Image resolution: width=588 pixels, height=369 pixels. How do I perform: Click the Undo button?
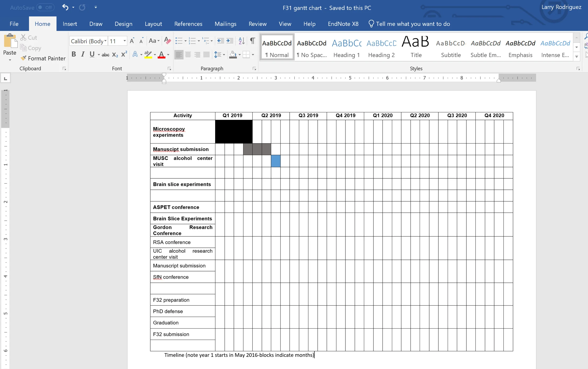(x=65, y=7)
